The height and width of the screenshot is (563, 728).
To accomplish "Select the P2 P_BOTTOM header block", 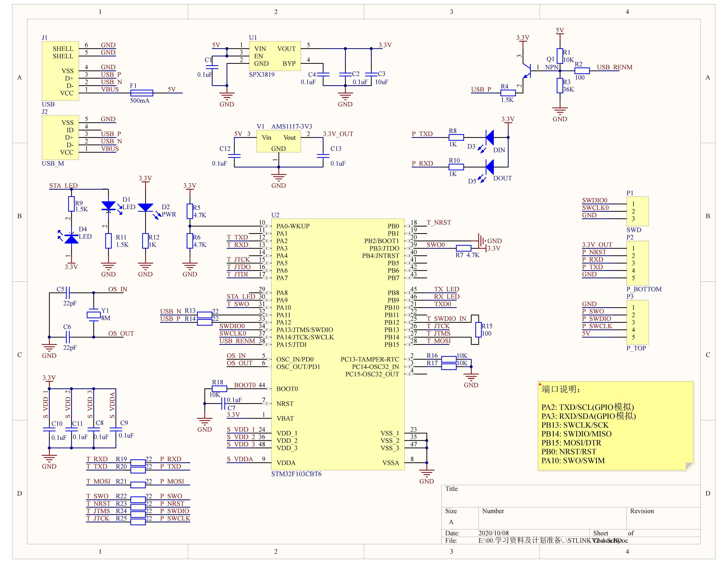I will pyautogui.click(x=637, y=263).
